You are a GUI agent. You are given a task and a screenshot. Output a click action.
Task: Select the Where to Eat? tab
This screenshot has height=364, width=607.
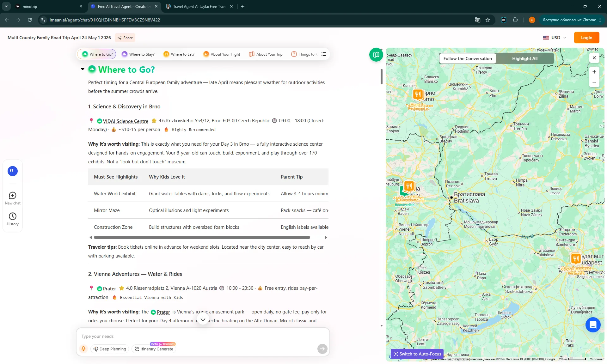[x=179, y=54]
